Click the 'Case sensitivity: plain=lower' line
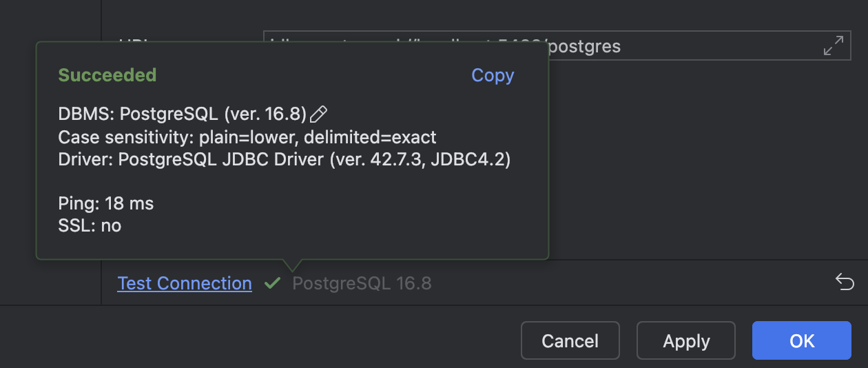This screenshot has height=368, width=868. (247, 137)
